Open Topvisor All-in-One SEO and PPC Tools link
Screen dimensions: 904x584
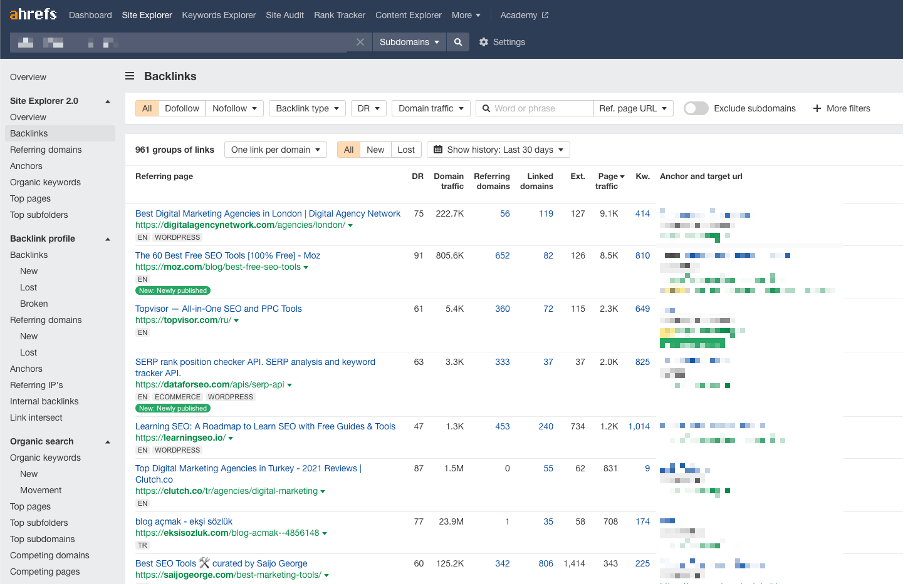219,309
